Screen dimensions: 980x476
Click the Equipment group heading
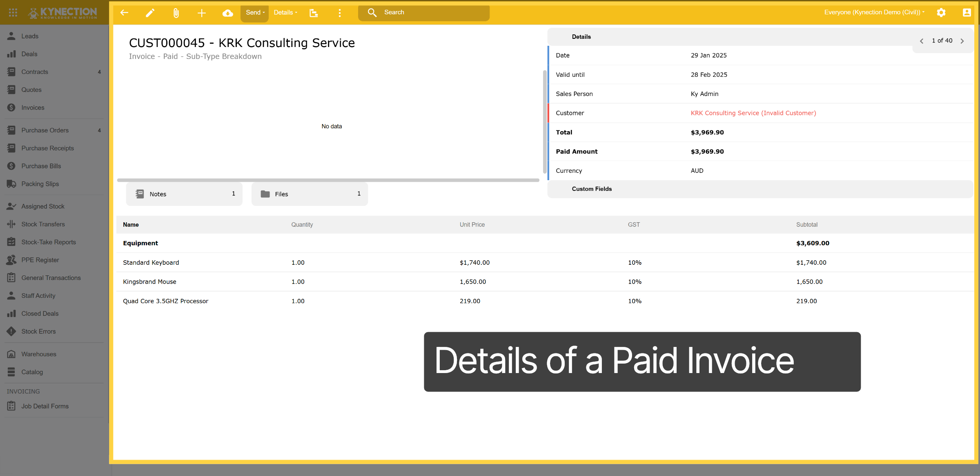pos(140,243)
